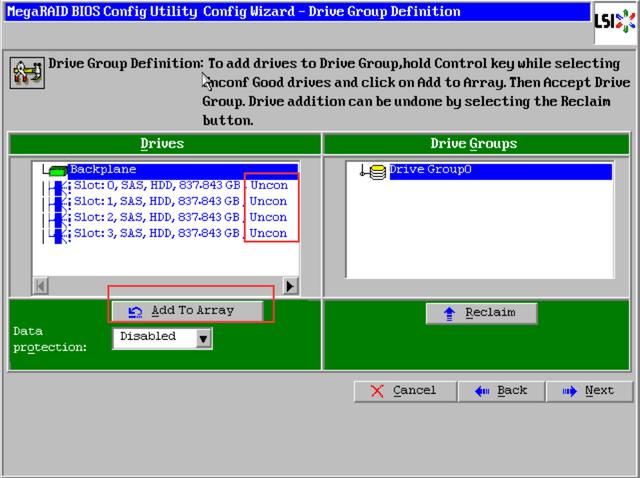The image size is (640, 478).
Task: Click the Uncon status of Slot 3
Action: point(268,233)
